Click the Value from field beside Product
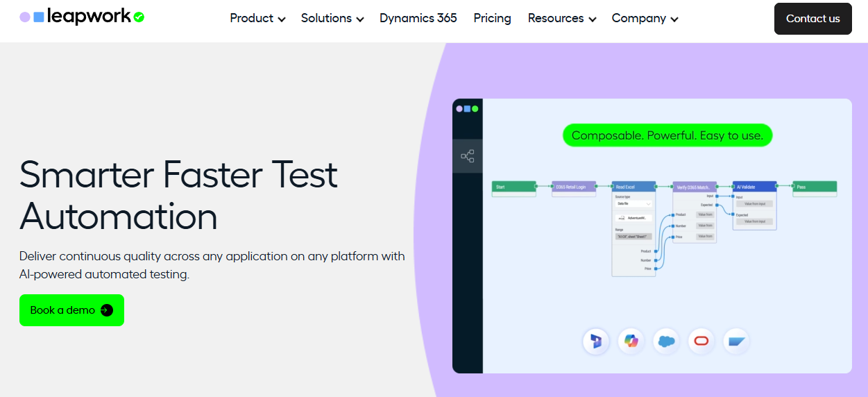The height and width of the screenshot is (397, 868). 705,214
